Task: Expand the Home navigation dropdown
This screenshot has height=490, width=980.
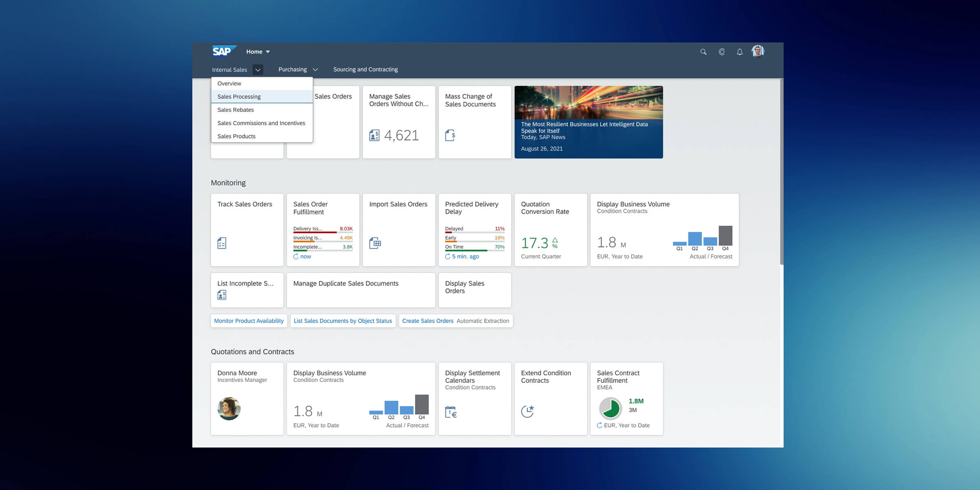Action: 268,51
